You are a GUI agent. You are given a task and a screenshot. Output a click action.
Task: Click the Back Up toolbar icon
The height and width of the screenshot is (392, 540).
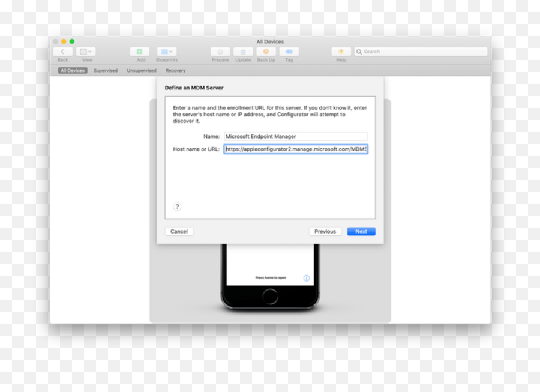point(266,52)
